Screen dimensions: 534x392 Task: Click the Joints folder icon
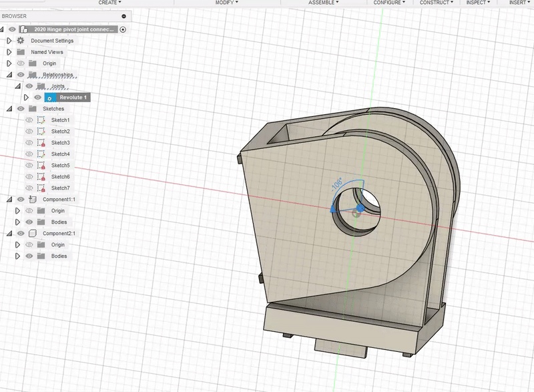click(41, 86)
